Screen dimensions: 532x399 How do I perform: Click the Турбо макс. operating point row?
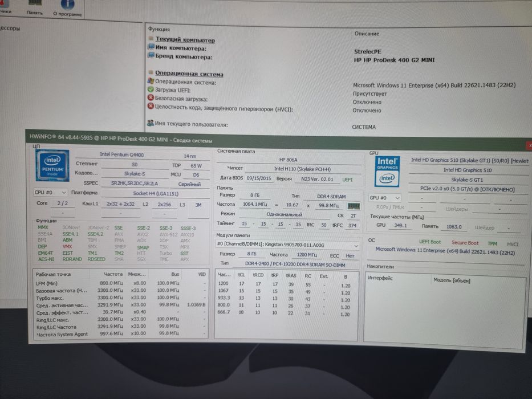pyautogui.click(x=120, y=298)
